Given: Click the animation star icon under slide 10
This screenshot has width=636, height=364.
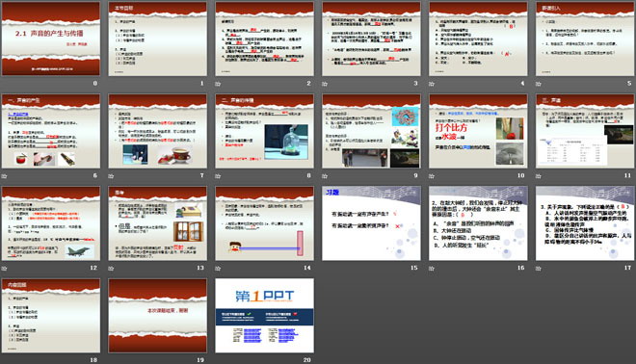Looking at the screenshot, I should 432,176.
